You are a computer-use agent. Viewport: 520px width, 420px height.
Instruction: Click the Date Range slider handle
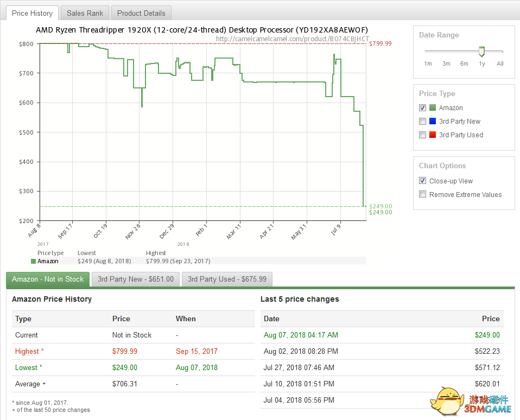[482, 52]
